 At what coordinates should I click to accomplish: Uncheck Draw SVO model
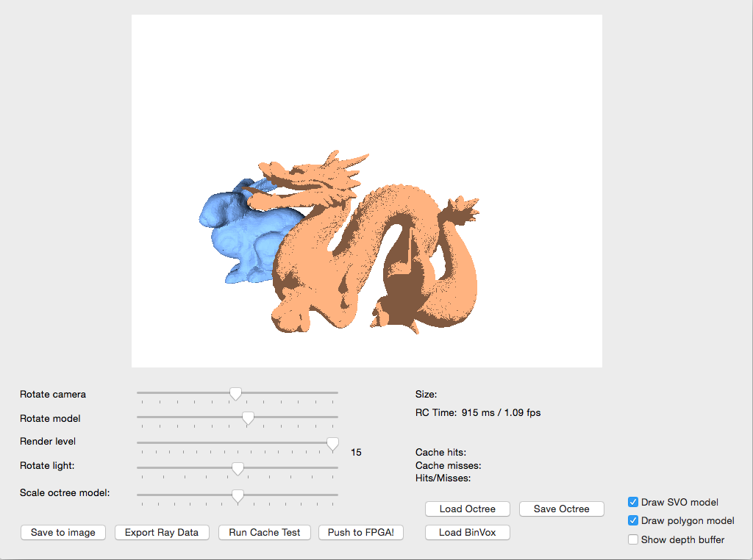[x=633, y=502]
